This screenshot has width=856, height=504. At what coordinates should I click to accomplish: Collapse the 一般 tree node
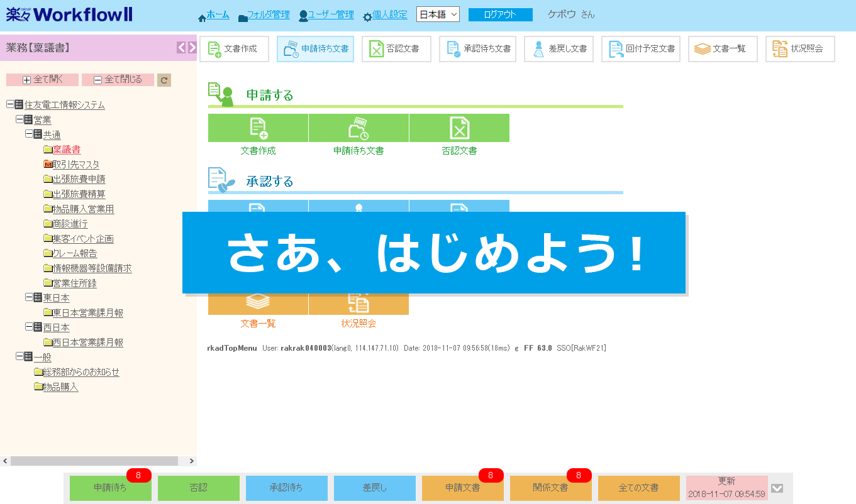tap(19, 357)
